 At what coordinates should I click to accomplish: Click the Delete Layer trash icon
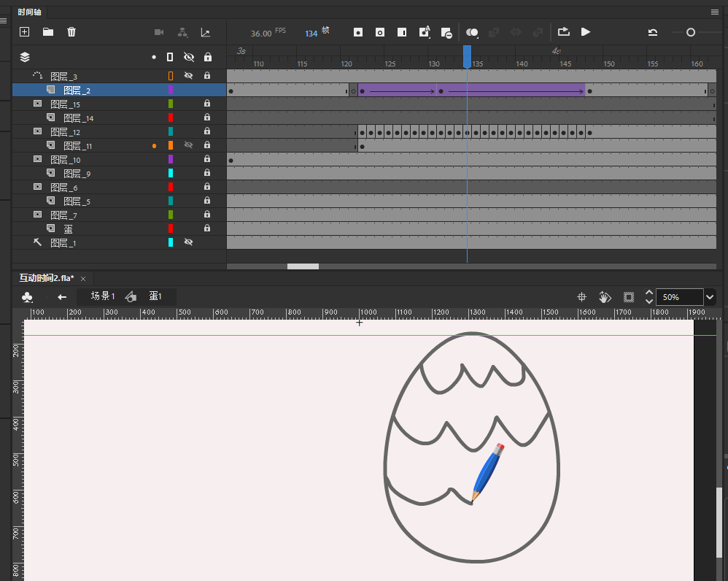click(71, 31)
